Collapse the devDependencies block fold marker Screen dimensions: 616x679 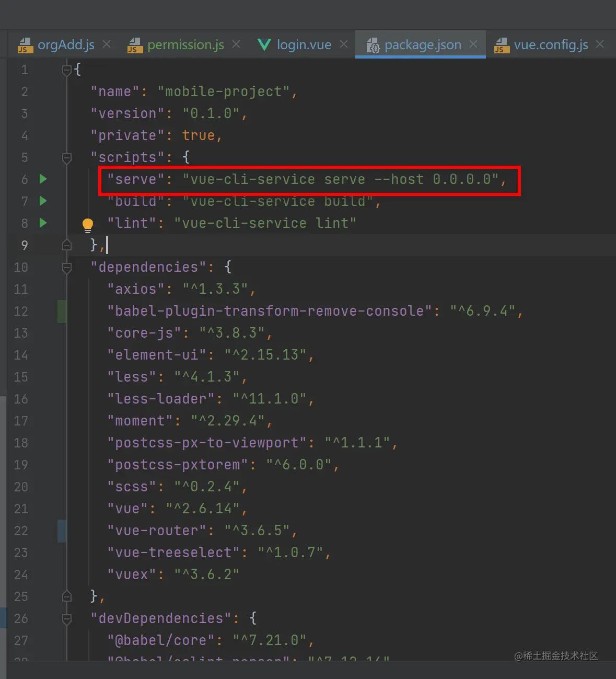66,618
